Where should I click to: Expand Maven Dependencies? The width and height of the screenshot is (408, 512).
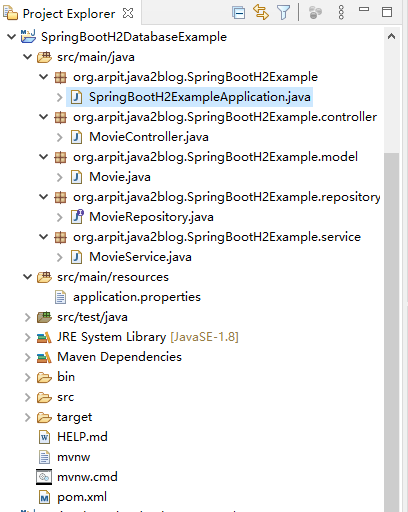(28, 357)
